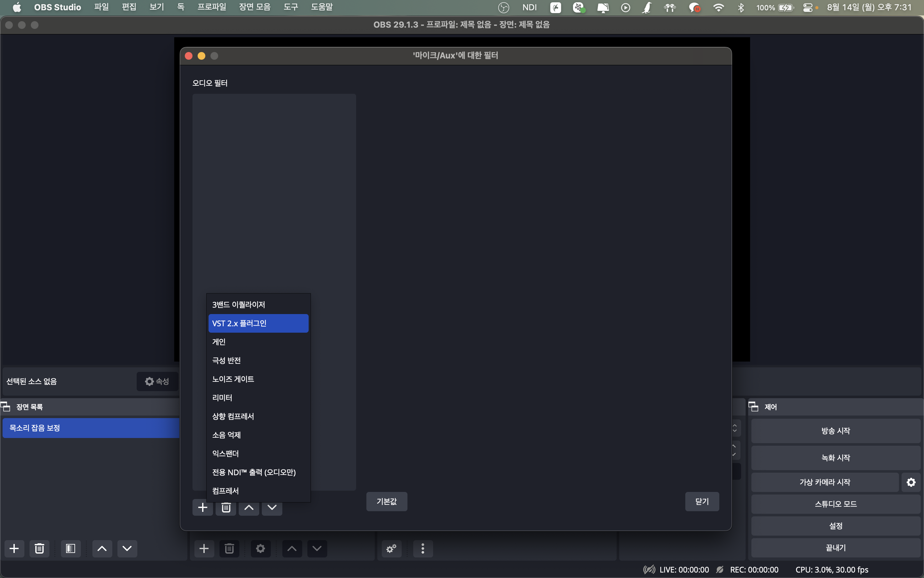924x578 pixels.
Task: Select 리미터 filter option
Action: (x=259, y=398)
